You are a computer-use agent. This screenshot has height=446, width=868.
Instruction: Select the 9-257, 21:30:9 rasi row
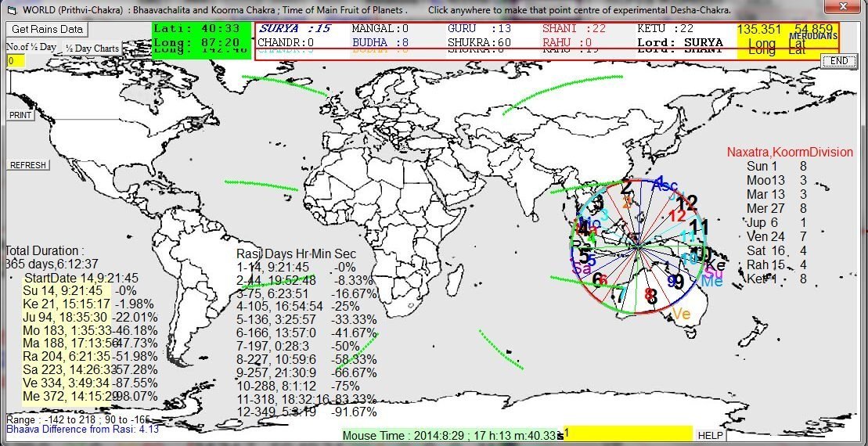click(x=307, y=373)
